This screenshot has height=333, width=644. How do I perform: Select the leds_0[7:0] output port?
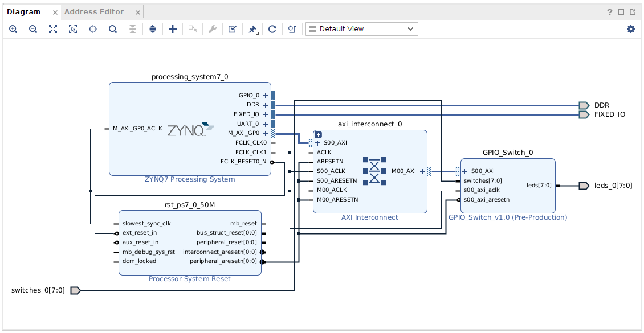point(584,186)
